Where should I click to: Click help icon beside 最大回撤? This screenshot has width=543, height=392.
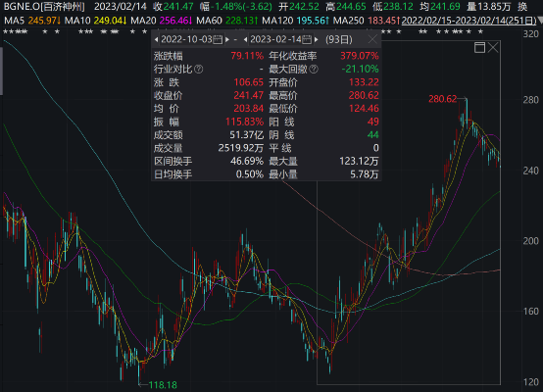314,70
